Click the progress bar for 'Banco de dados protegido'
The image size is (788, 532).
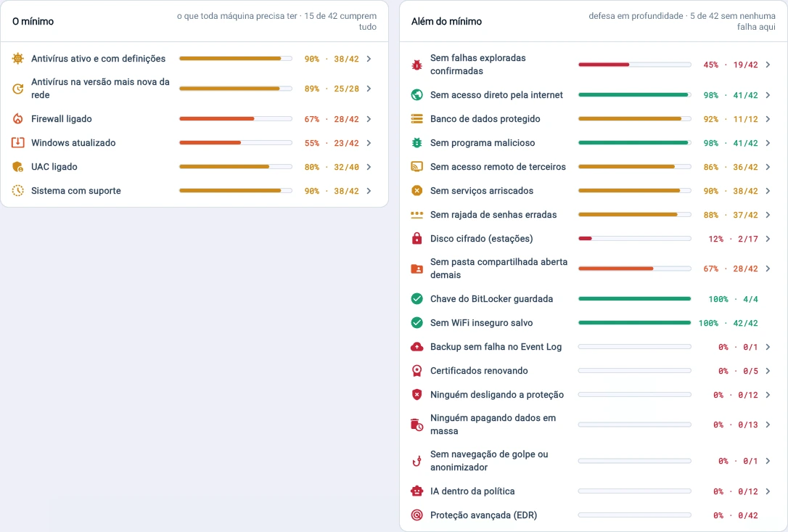pos(635,119)
